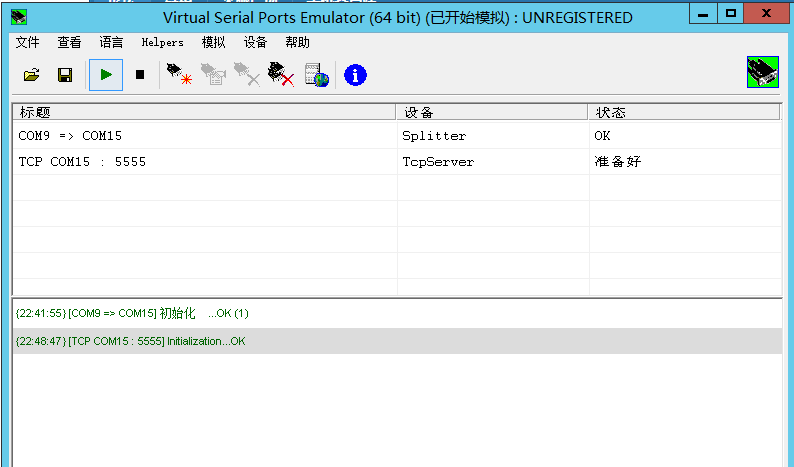
Task: Sort by the 标题 column header
Action: click(x=204, y=112)
